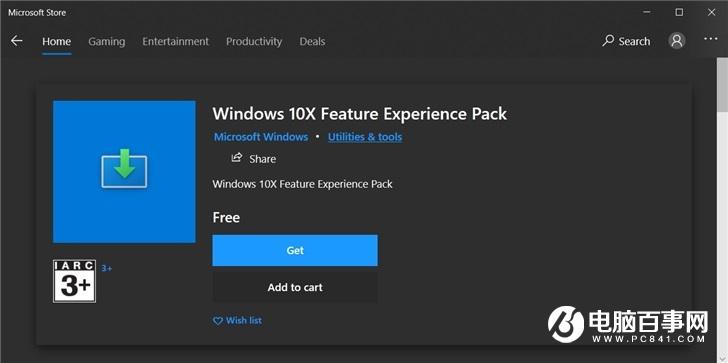Viewport: 728px width, 363px height.
Task: Open the Utilities & tools category link
Action: pos(365,137)
